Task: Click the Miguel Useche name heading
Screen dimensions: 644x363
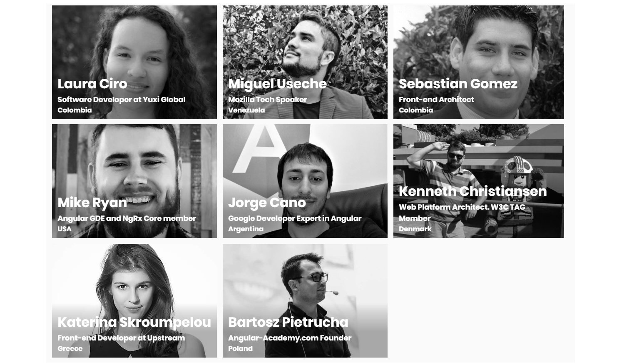Action: tap(277, 84)
